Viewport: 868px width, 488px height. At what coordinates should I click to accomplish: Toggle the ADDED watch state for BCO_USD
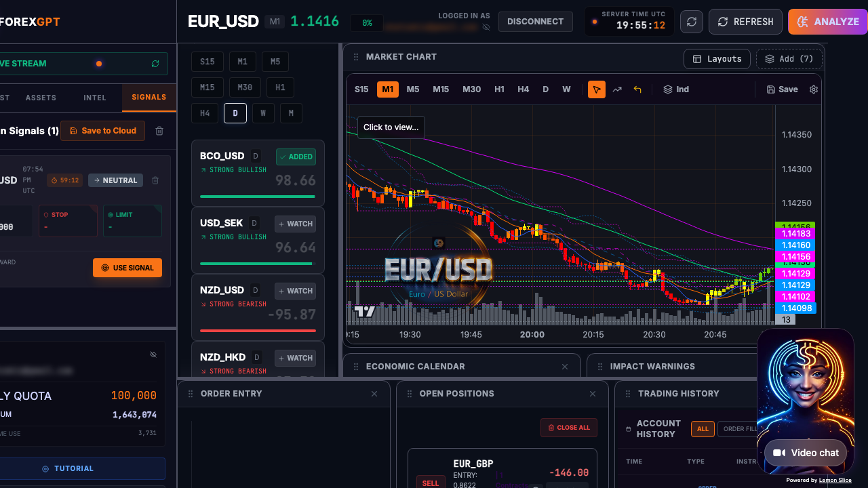296,157
